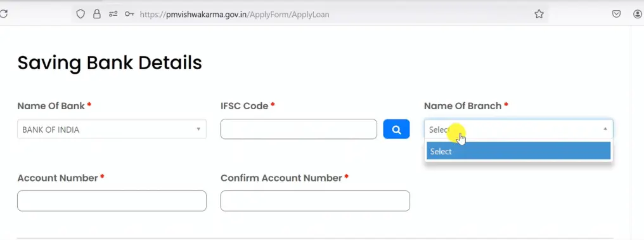Open the Name Of Bank dropdown
Image resolution: width=644 pixels, height=240 pixels.
coord(112,130)
